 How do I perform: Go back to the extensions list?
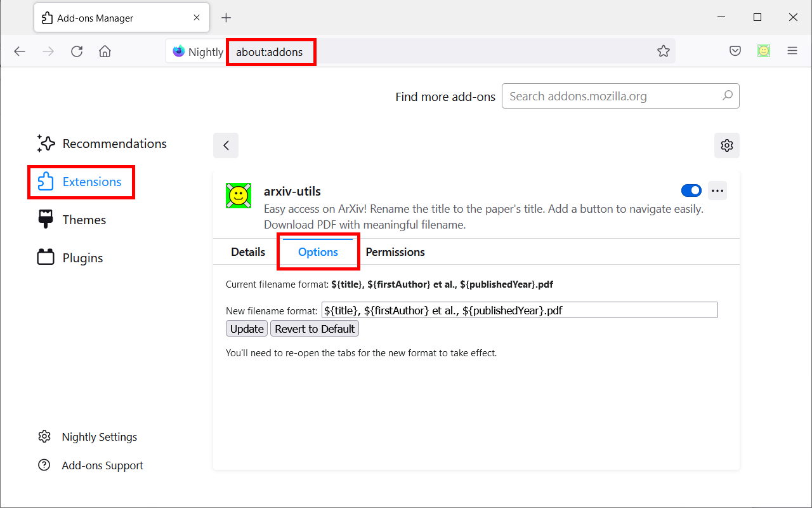[226, 145]
